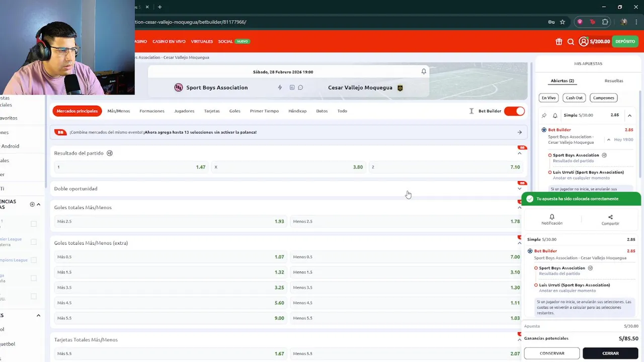Switch to the Más/Menos tab
The image size is (644, 362).
point(119,111)
